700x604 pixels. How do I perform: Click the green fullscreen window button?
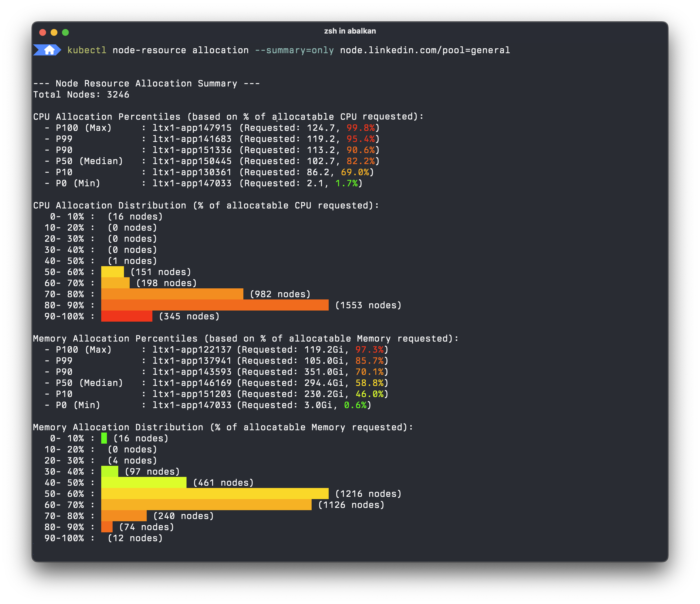pyautogui.click(x=66, y=32)
